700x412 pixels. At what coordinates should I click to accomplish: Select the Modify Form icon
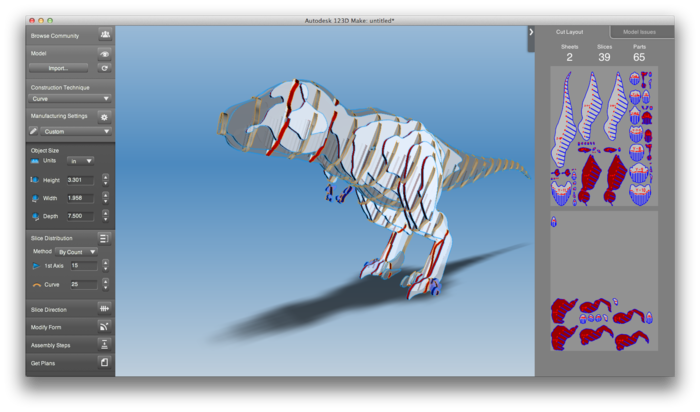104,327
